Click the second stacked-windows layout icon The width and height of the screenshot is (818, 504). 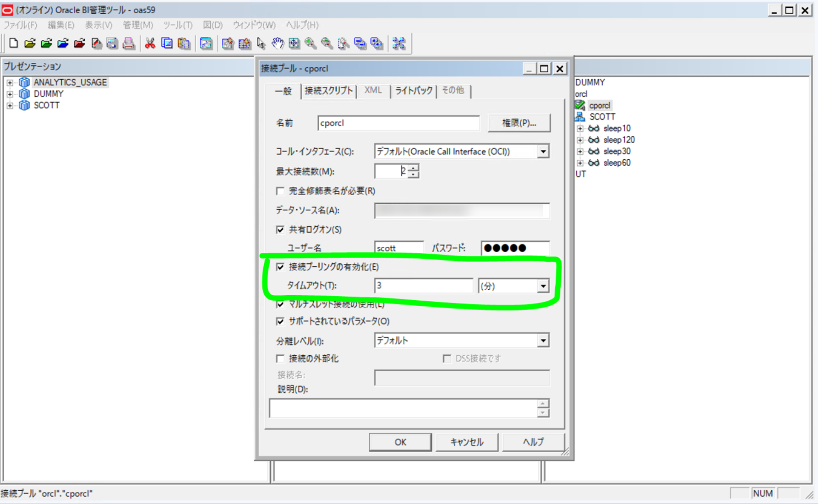(x=376, y=43)
